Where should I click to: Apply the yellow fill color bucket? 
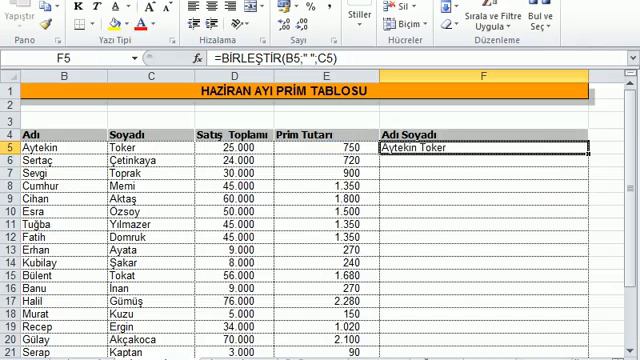pyautogui.click(x=114, y=24)
